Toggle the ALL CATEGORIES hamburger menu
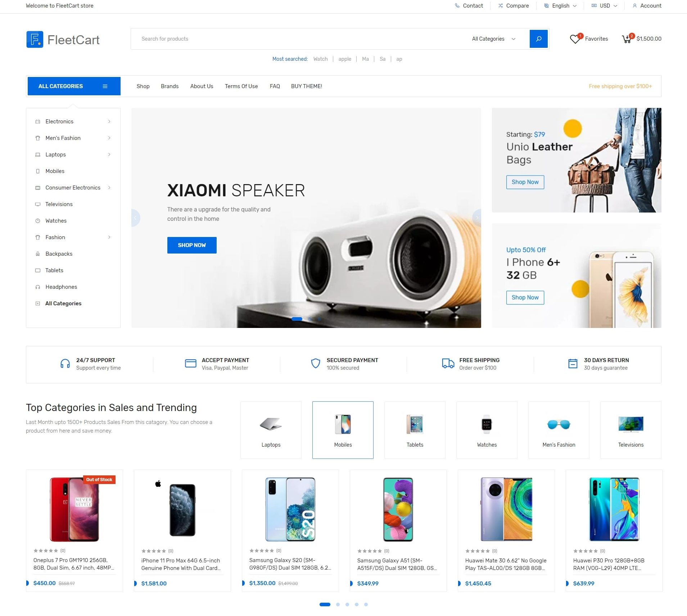Image resolution: width=687 pixels, height=616 pixels. tap(105, 86)
